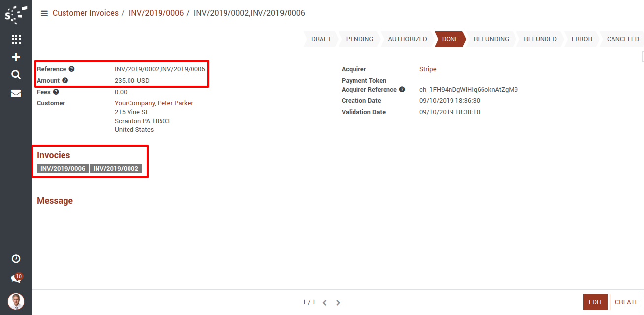Select the AUTHORIZED status stage
644x315 pixels.
point(407,39)
